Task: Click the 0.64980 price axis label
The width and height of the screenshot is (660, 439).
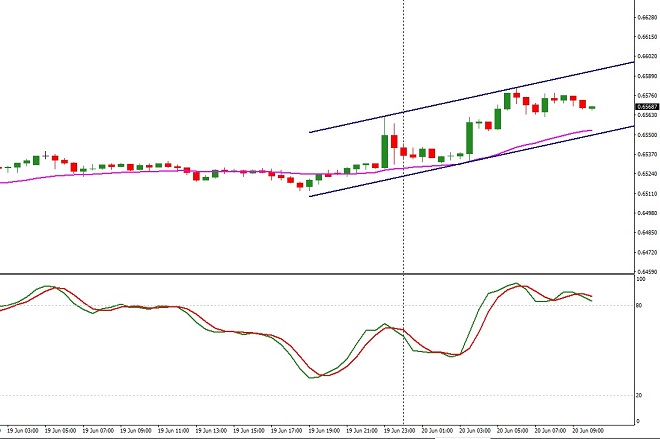Action: pyautogui.click(x=647, y=213)
